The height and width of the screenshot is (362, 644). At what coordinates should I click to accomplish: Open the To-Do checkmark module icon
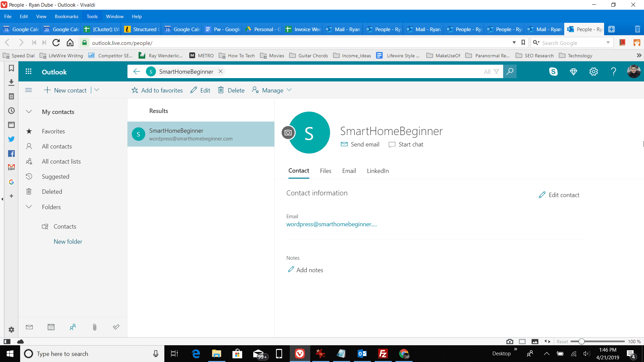pyautogui.click(x=116, y=327)
